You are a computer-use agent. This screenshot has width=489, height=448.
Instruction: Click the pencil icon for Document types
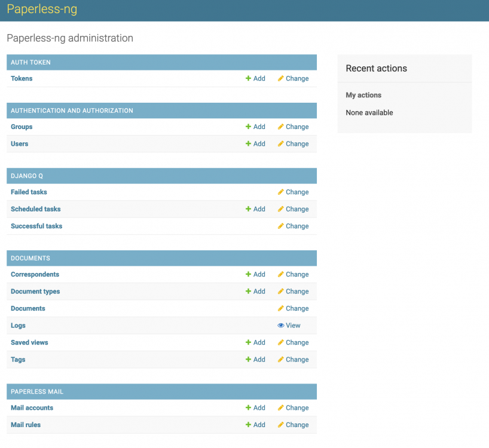[x=281, y=291]
